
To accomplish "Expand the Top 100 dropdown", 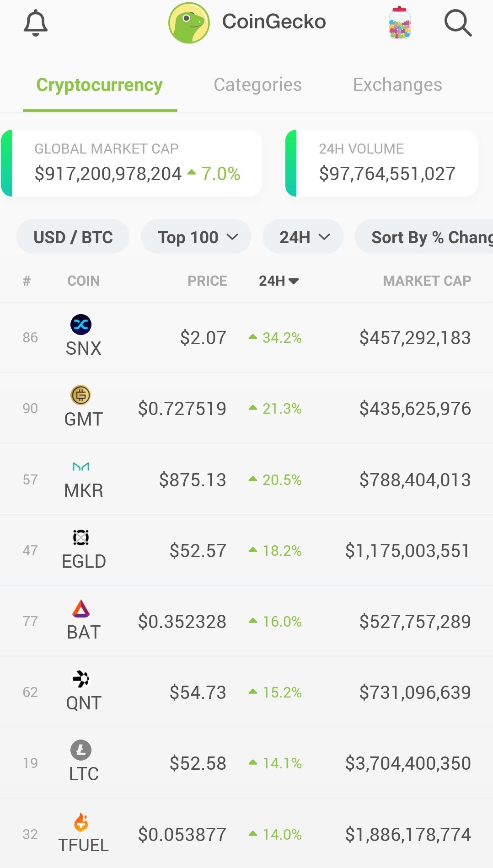I will coord(196,237).
